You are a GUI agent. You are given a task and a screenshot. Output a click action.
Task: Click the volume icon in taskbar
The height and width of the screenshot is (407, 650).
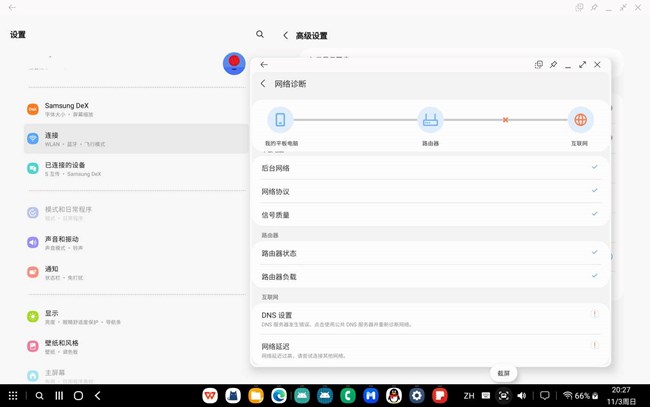click(x=521, y=396)
